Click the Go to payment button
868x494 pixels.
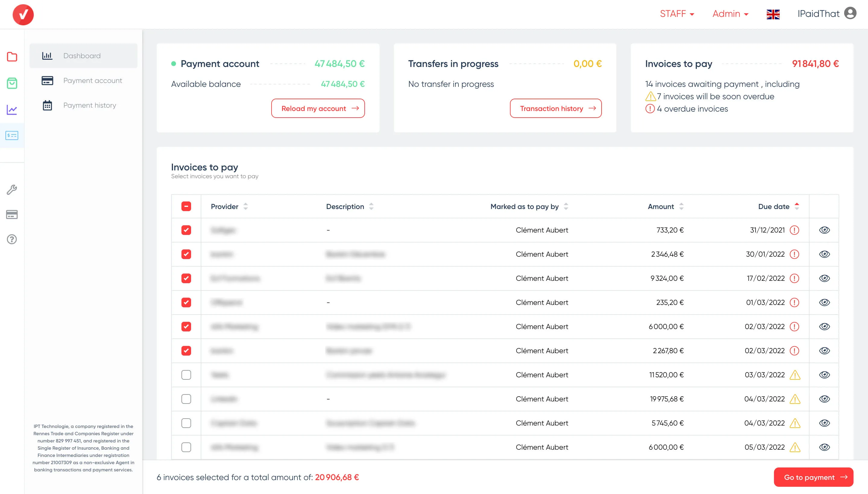point(813,477)
